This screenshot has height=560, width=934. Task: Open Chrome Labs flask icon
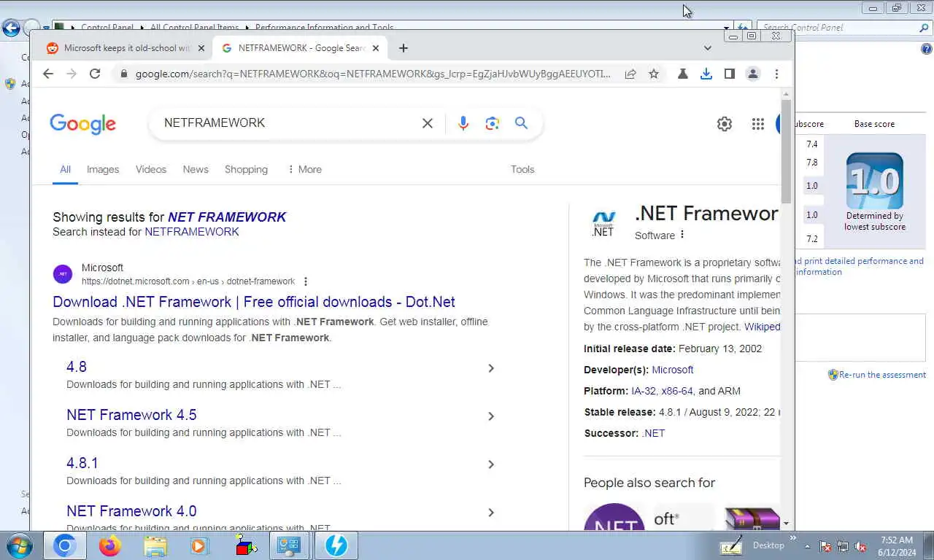[x=683, y=74]
